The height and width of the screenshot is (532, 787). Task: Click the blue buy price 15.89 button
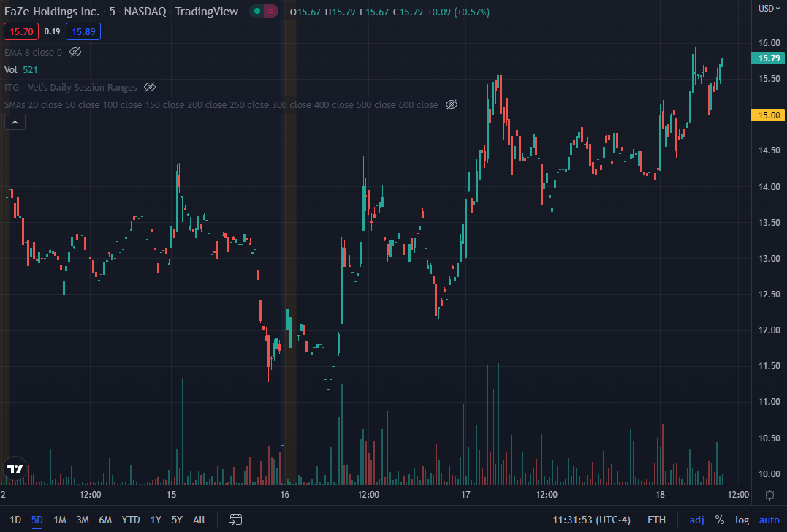(83, 31)
